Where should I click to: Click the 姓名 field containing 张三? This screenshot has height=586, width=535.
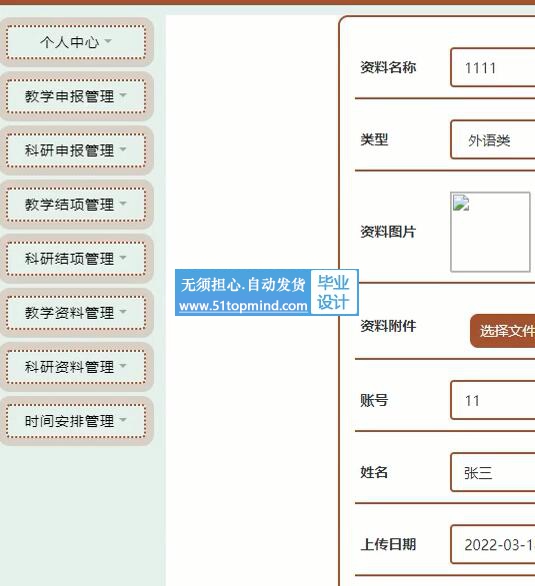point(493,472)
